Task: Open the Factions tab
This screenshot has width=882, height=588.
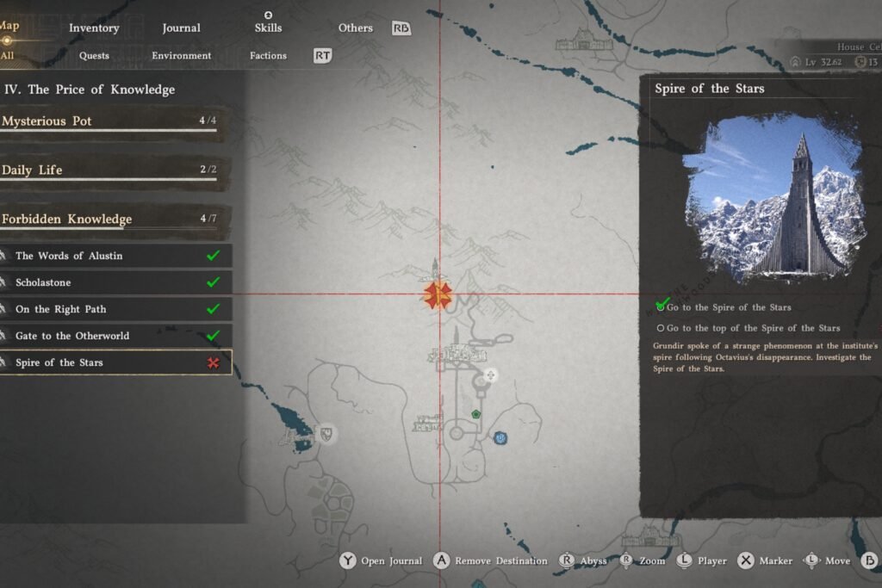Action: pos(267,55)
